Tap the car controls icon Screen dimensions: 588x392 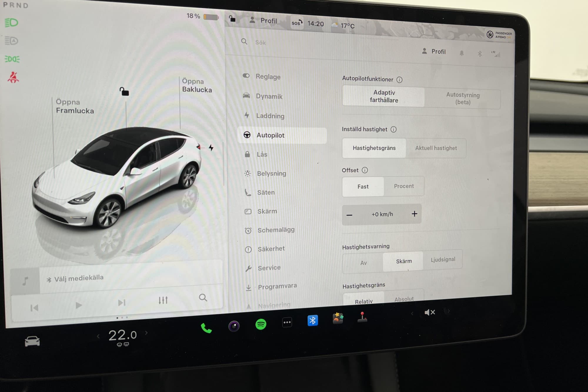(x=32, y=341)
